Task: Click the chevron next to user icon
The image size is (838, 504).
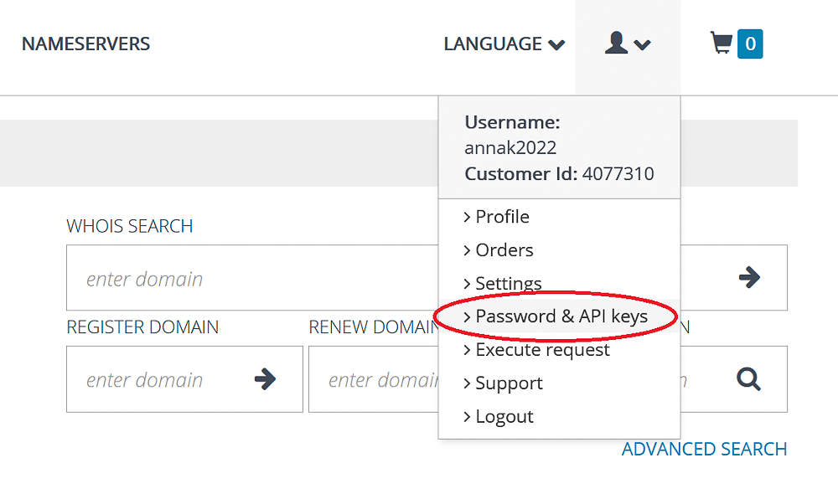Action: [x=643, y=45]
